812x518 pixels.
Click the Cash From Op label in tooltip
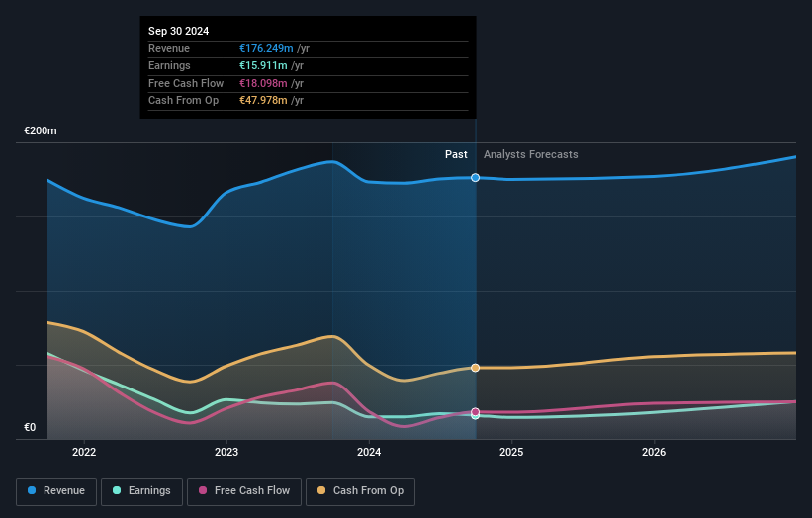click(183, 101)
